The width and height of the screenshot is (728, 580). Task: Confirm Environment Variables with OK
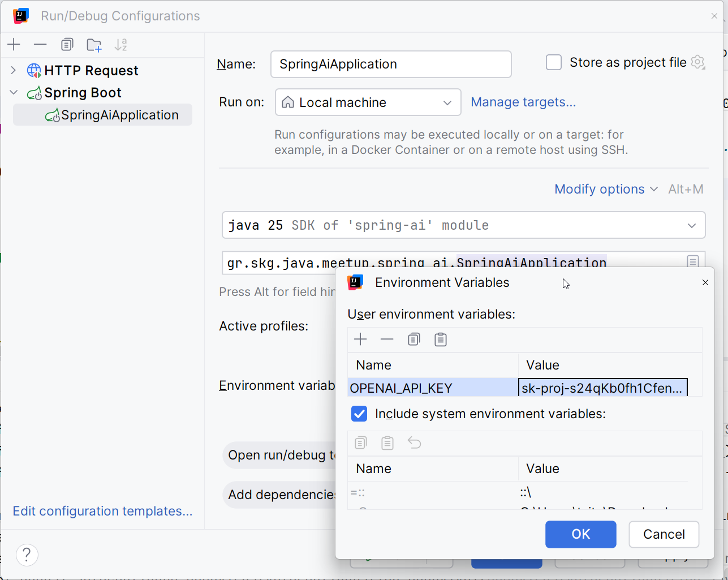pos(581,534)
